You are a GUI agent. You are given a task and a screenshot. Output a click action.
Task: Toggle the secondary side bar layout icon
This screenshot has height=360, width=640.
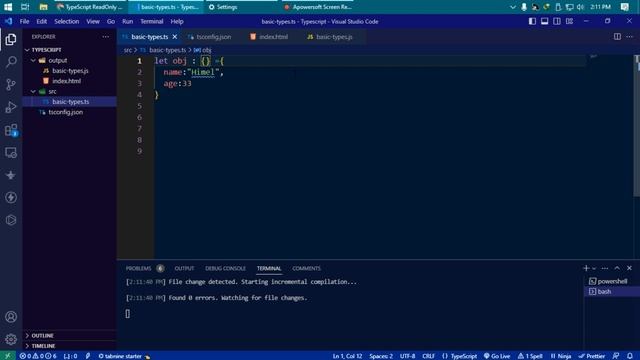pyautogui.click(x=557, y=21)
